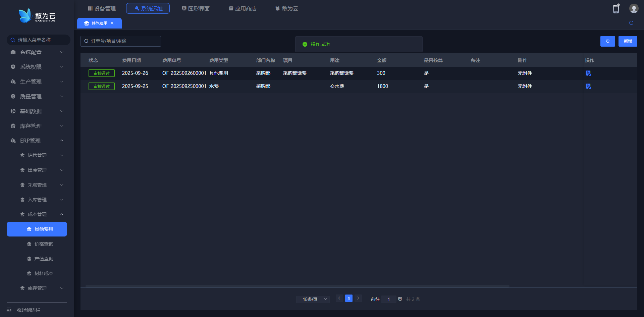
Task: Open the user avatar menu
Action: pyautogui.click(x=634, y=8)
